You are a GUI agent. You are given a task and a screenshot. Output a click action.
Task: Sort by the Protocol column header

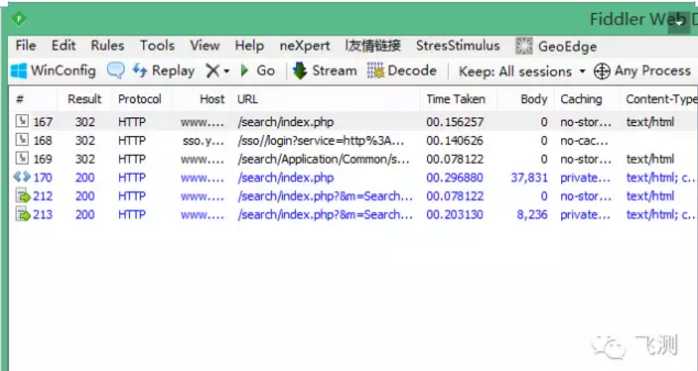pos(139,99)
